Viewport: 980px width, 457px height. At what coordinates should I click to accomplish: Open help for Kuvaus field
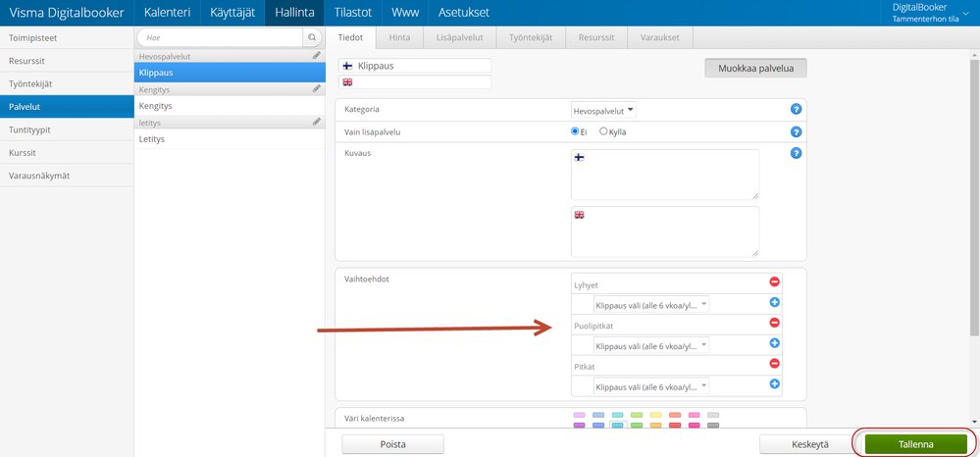pyautogui.click(x=796, y=153)
